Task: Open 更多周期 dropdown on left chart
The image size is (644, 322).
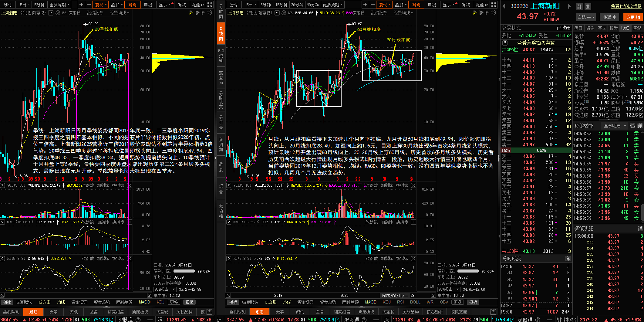Action: coord(59,5)
